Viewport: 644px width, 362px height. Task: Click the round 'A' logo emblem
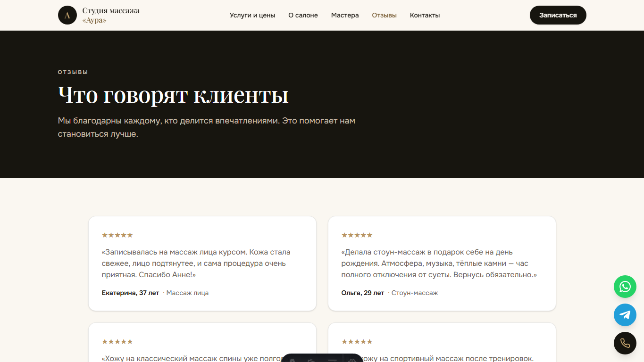(x=67, y=15)
